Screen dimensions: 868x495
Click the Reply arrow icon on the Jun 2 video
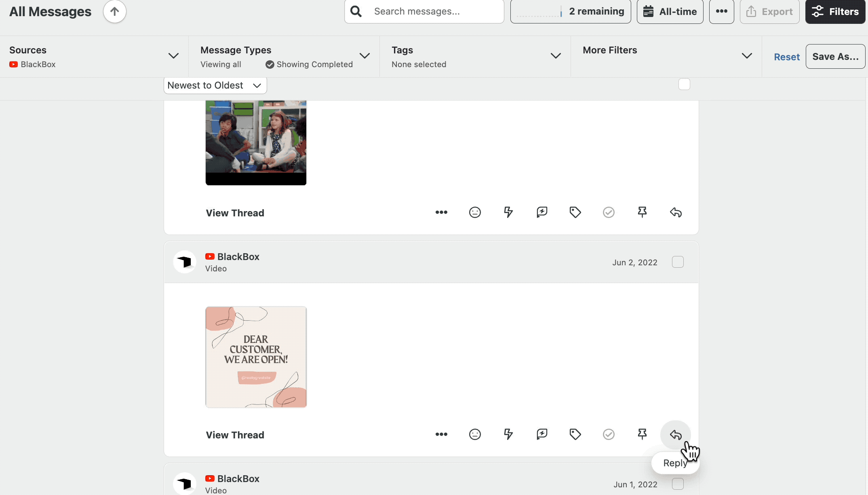(676, 435)
